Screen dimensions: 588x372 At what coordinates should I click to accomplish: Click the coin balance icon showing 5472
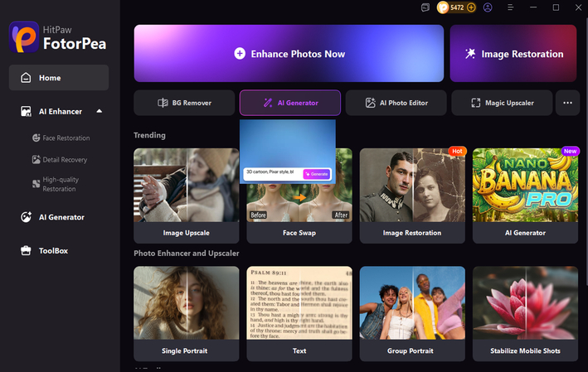pyautogui.click(x=443, y=7)
